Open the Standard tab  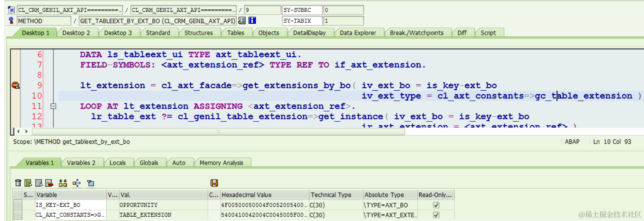(158, 33)
